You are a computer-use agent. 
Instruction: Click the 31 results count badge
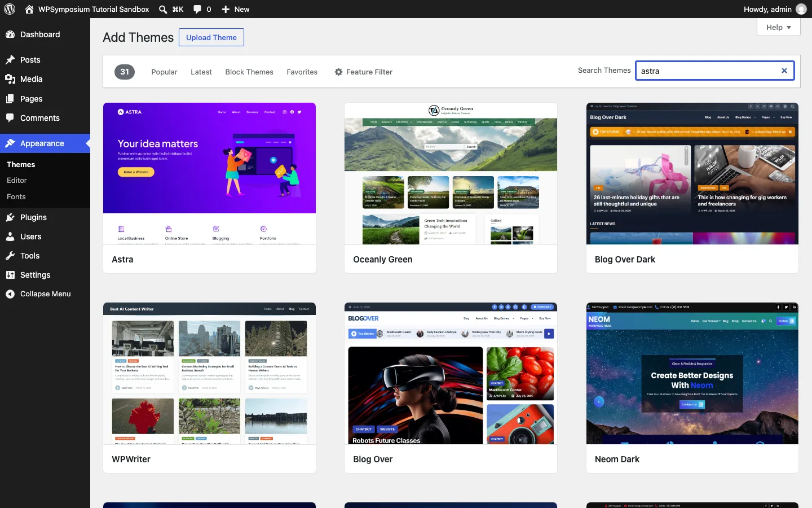pos(125,72)
